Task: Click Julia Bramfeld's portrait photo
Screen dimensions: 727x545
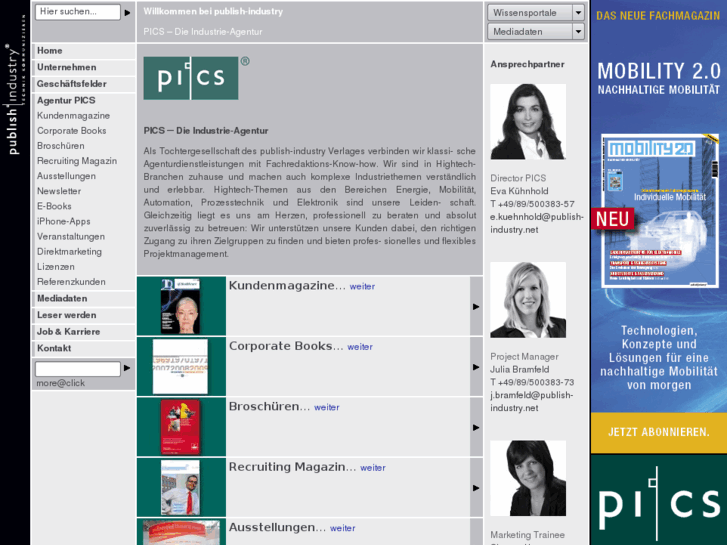Action: click(528, 300)
